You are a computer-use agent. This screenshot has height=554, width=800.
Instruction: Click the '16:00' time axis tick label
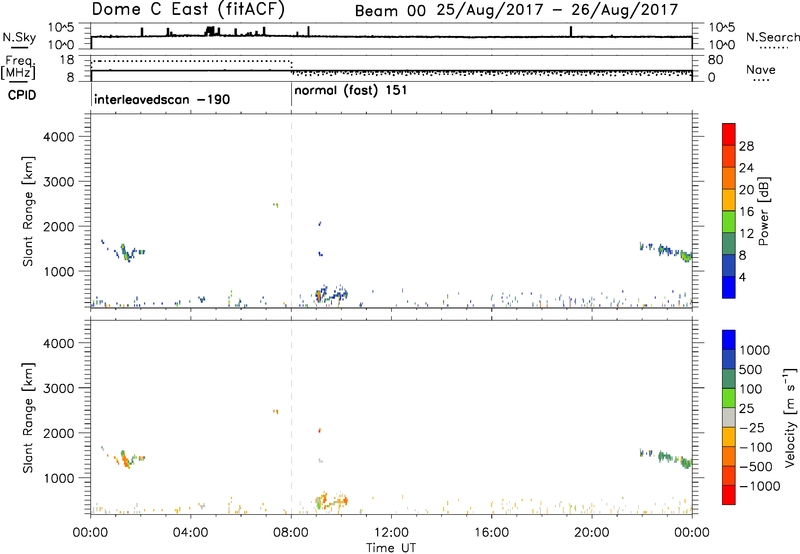tap(491, 532)
